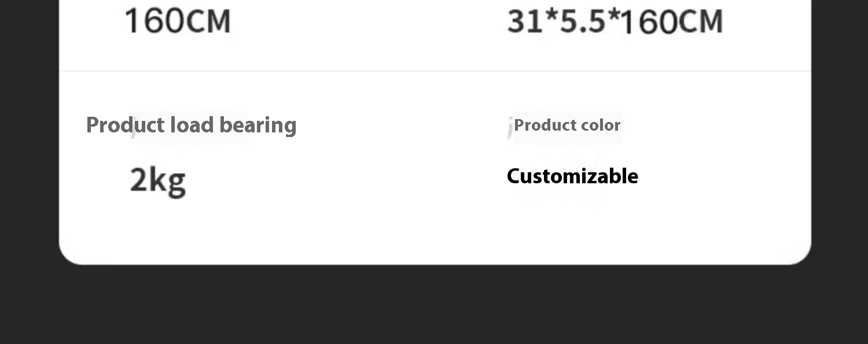Click the dark strip right of the card
868x344 pixels.
840,133
